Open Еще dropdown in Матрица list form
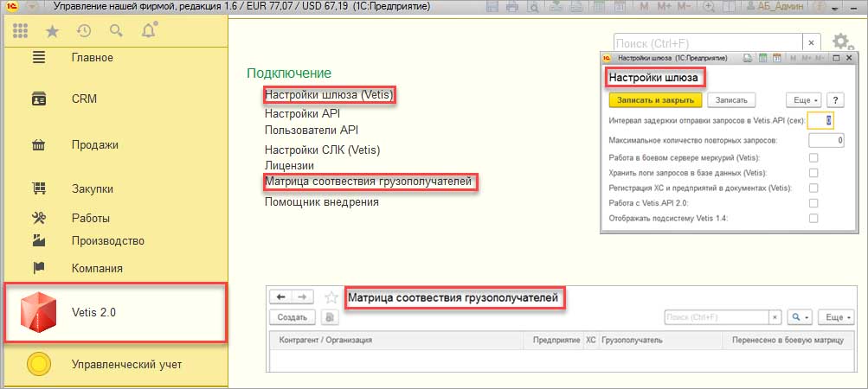868x389 pixels. coord(836,317)
